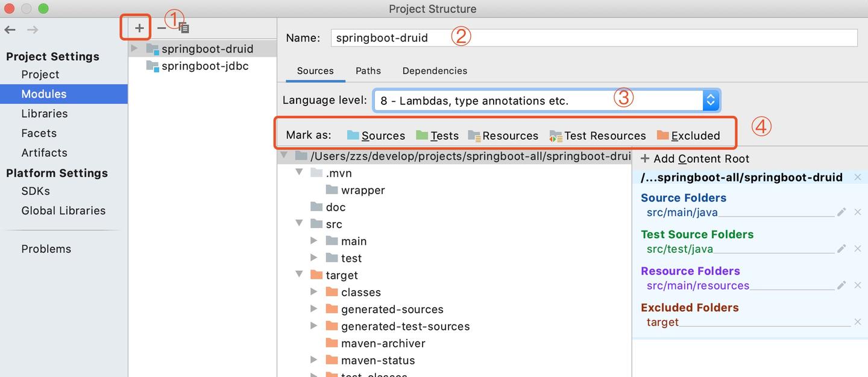Select the springboot-jdbc module
The width and height of the screenshot is (868, 377).
tap(205, 66)
